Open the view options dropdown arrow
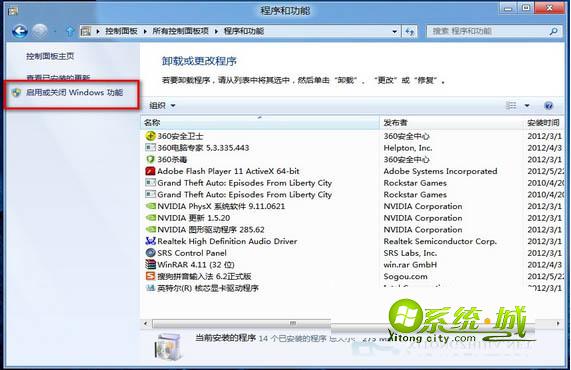This screenshot has width=571, height=370. pyautogui.click(x=527, y=106)
